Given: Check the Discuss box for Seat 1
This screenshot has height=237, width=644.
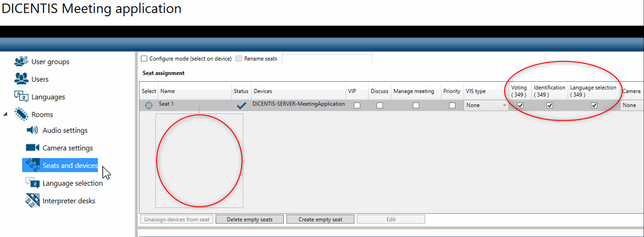Looking at the screenshot, I should [380, 105].
